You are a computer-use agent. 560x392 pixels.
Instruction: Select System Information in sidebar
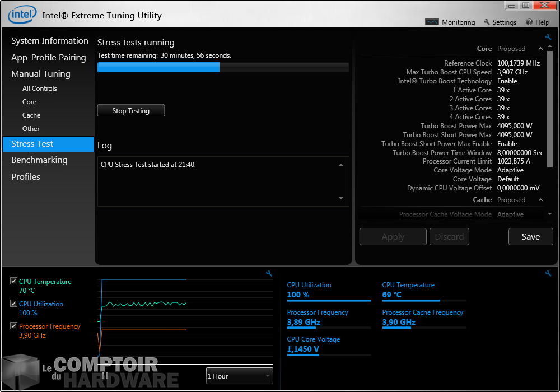[49, 41]
